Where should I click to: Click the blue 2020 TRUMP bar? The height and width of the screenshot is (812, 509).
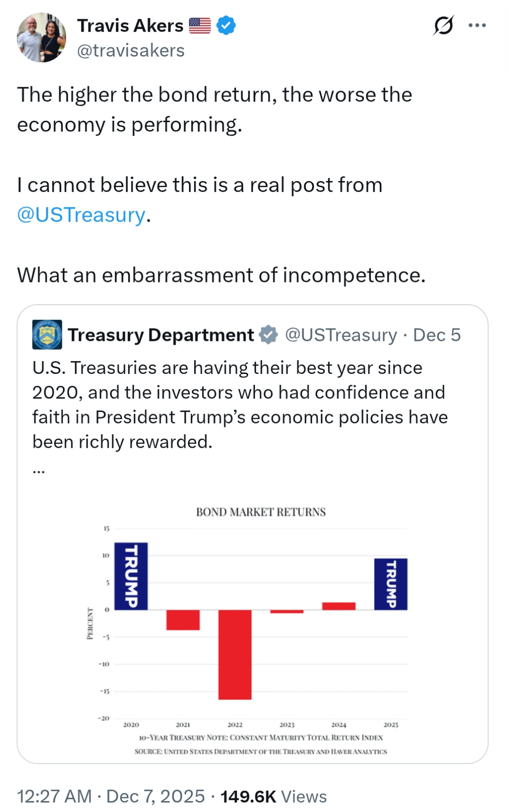[x=131, y=576]
